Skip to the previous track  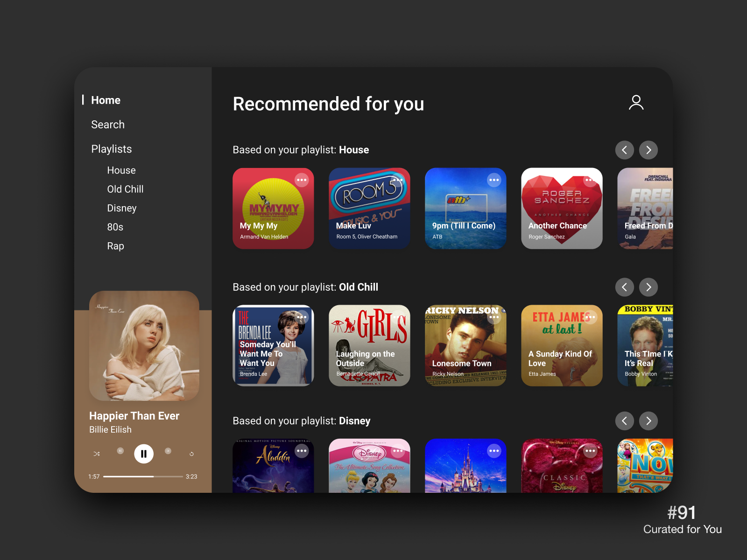tap(120, 451)
